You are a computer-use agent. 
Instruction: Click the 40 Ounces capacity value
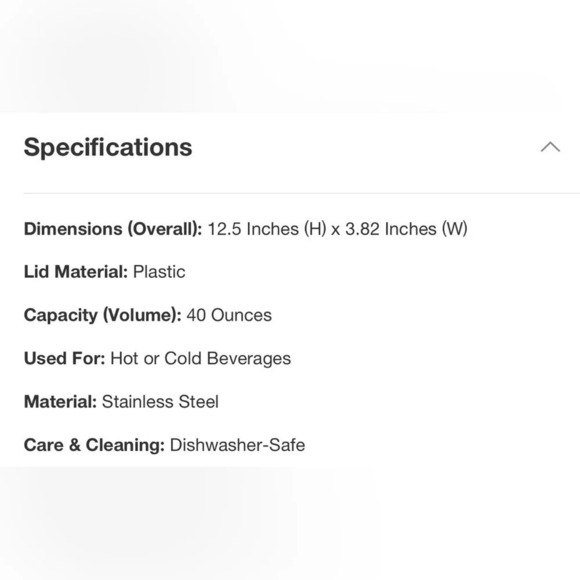(x=229, y=316)
